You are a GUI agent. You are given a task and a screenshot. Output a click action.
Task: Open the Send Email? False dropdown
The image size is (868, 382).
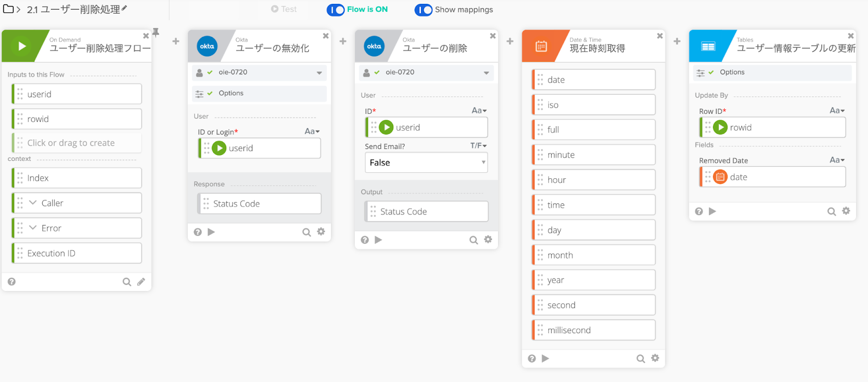point(426,163)
